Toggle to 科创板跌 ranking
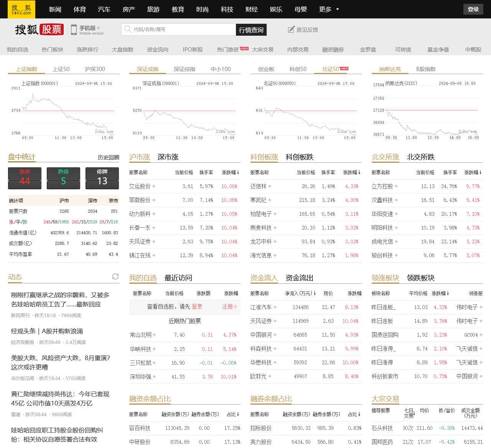Viewport: 491px width, 448px height. [x=299, y=157]
